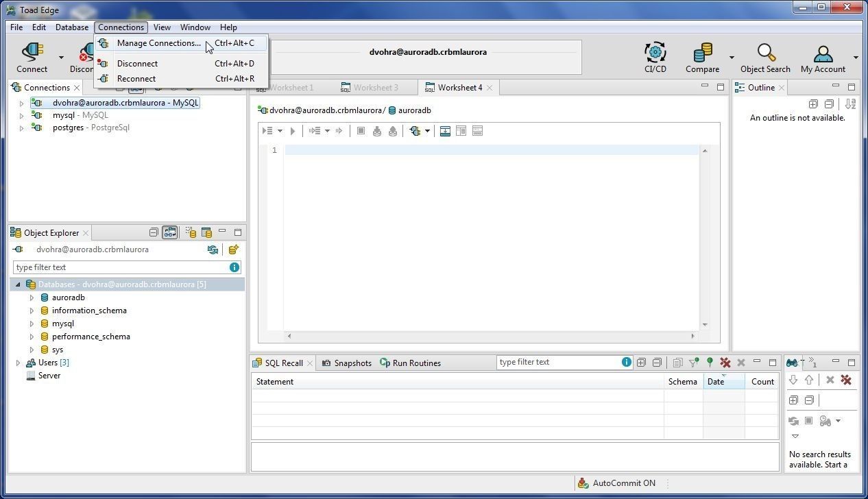Click editor vertical scrollbar down arrow

coord(705,325)
